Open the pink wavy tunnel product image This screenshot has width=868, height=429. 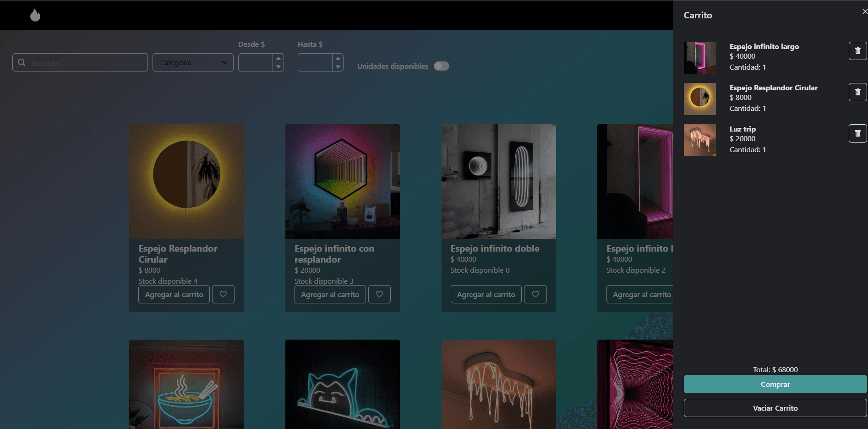point(635,384)
